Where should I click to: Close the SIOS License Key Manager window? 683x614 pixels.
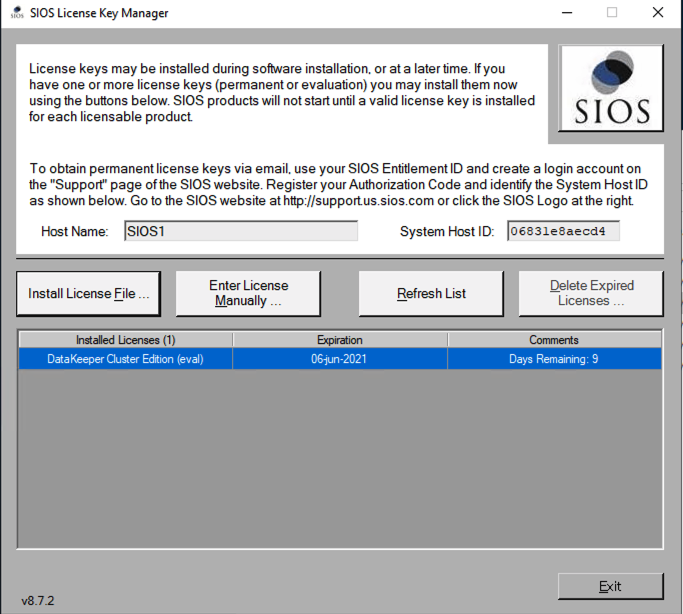click(x=658, y=13)
